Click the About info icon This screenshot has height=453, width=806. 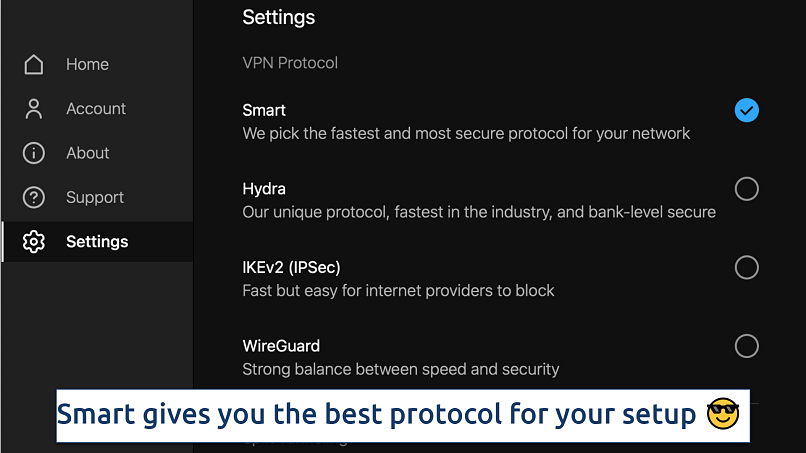point(34,153)
